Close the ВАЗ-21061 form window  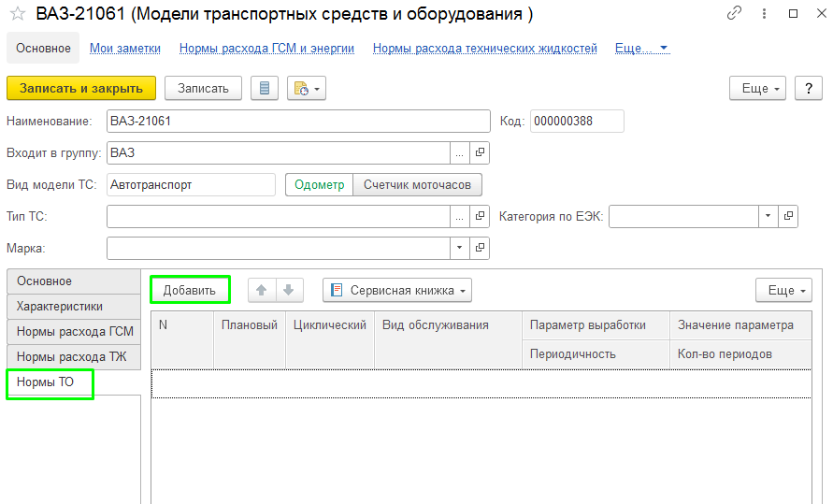(x=821, y=14)
